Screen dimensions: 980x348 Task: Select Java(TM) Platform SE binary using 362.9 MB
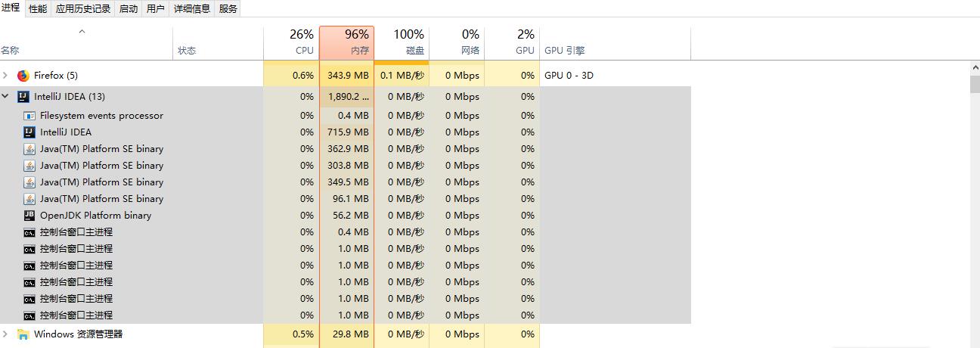pyautogui.click(x=101, y=149)
